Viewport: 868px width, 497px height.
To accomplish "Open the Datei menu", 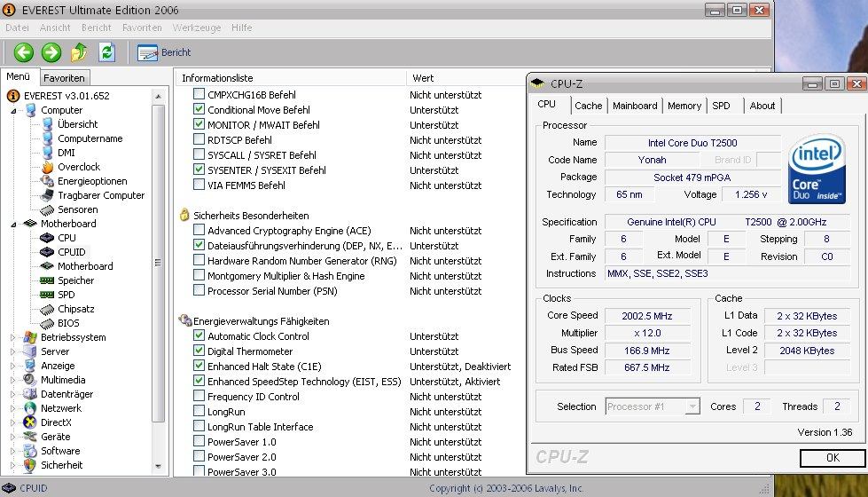I will (17, 28).
